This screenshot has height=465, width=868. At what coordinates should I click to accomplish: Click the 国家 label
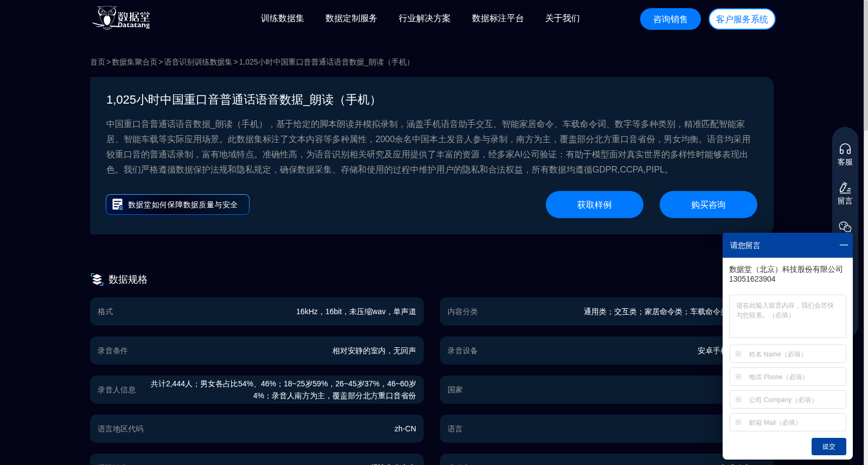point(455,390)
